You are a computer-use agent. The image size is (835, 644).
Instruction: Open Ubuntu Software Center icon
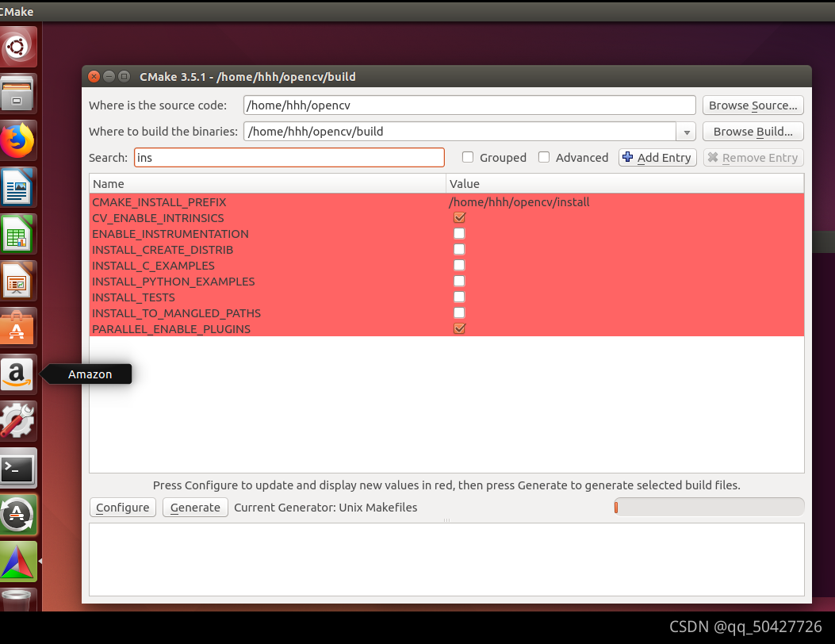[17, 328]
